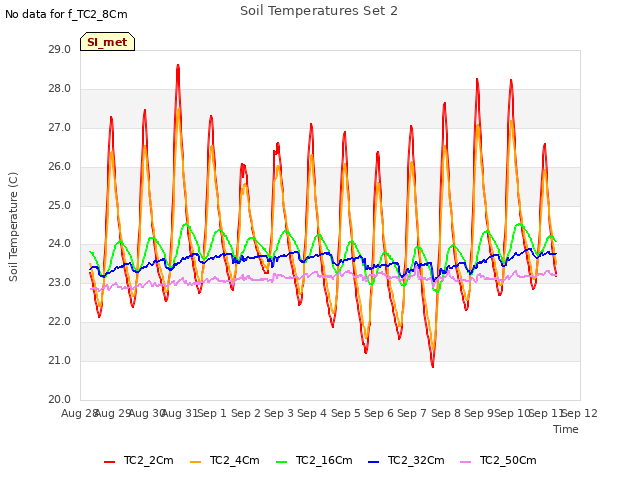
Task: Click the SI_met label box
Action: tap(107, 42)
